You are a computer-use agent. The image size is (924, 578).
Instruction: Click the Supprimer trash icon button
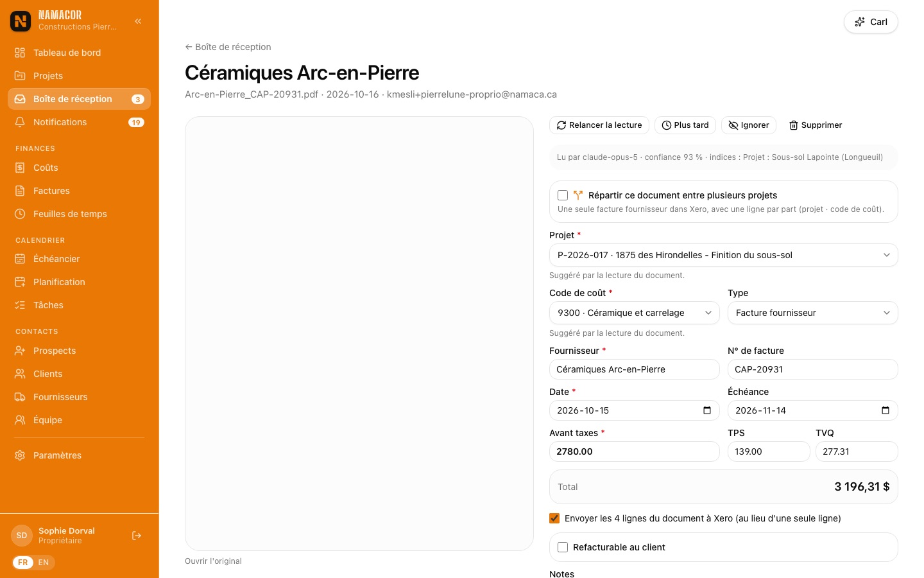816,125
